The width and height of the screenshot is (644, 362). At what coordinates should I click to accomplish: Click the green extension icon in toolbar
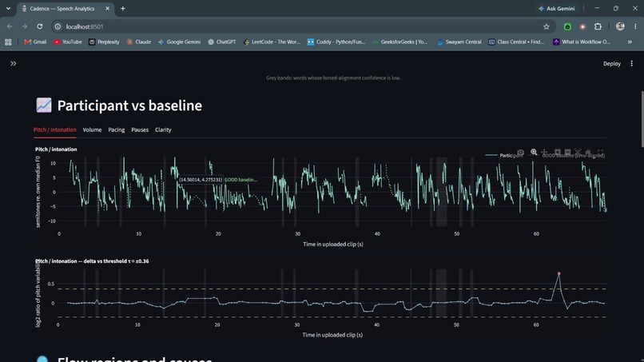tap(567, 26)
